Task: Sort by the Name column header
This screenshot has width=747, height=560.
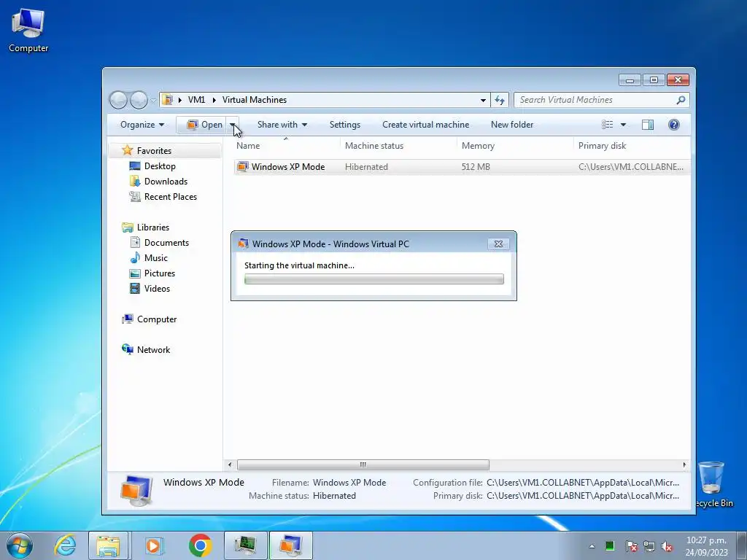Action: pos(286,146)
